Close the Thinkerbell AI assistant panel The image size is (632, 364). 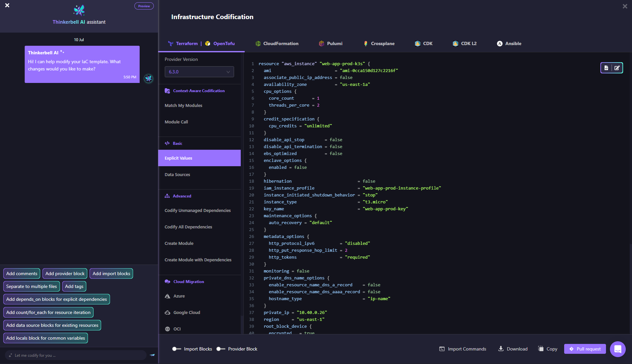(x=7, y=5)
